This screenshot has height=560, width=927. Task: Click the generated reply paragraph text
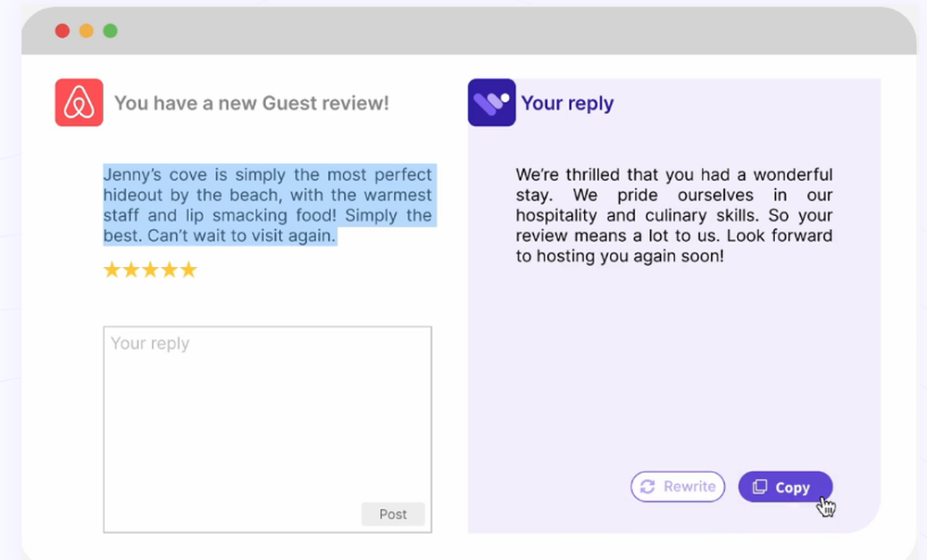674,215
